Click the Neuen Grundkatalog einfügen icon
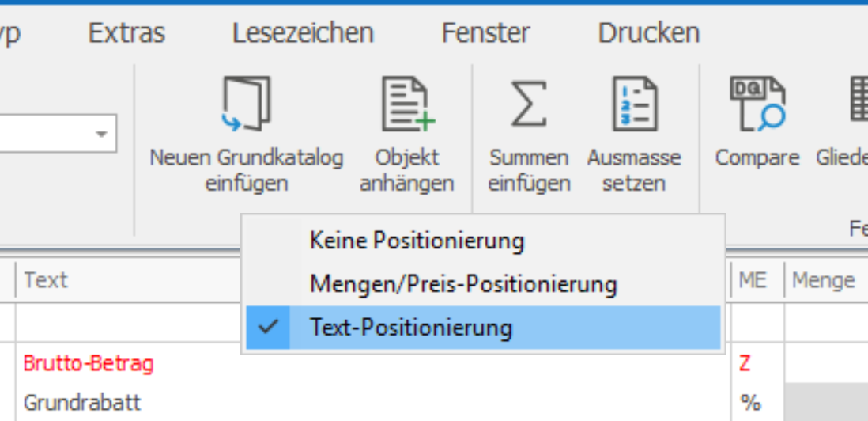 pos(247,104)
